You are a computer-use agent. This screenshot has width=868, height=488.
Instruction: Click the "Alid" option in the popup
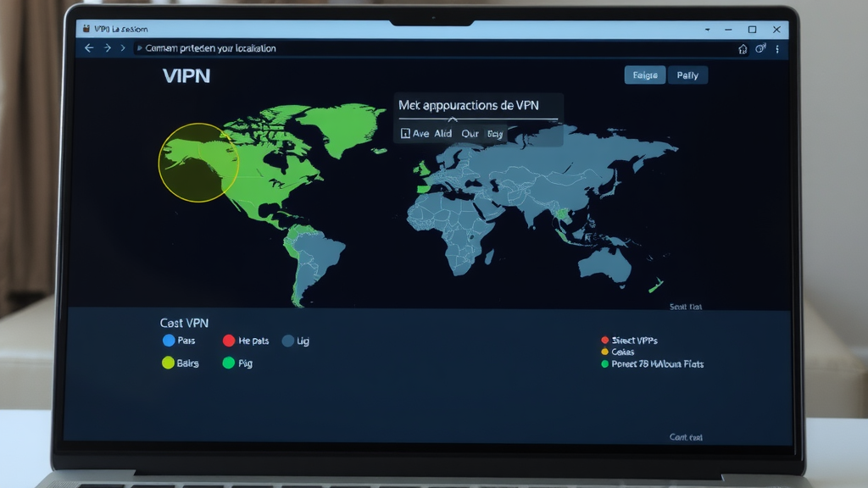point(443,134)
